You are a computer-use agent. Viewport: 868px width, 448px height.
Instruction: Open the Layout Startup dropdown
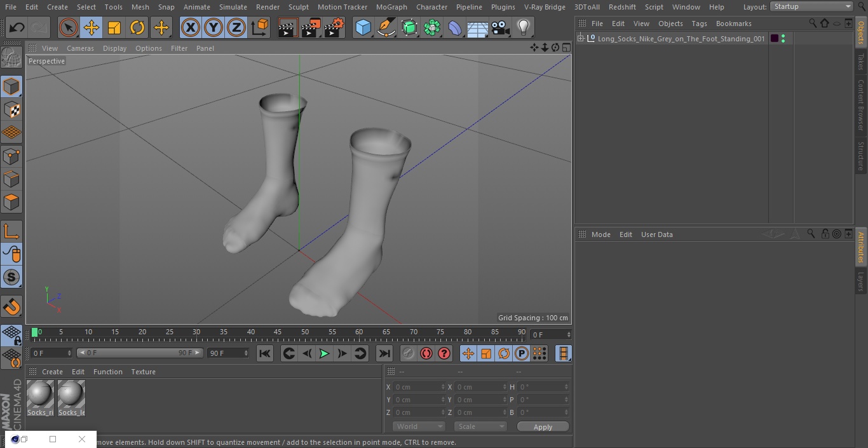pyautogui.click(x=811, y=6)
